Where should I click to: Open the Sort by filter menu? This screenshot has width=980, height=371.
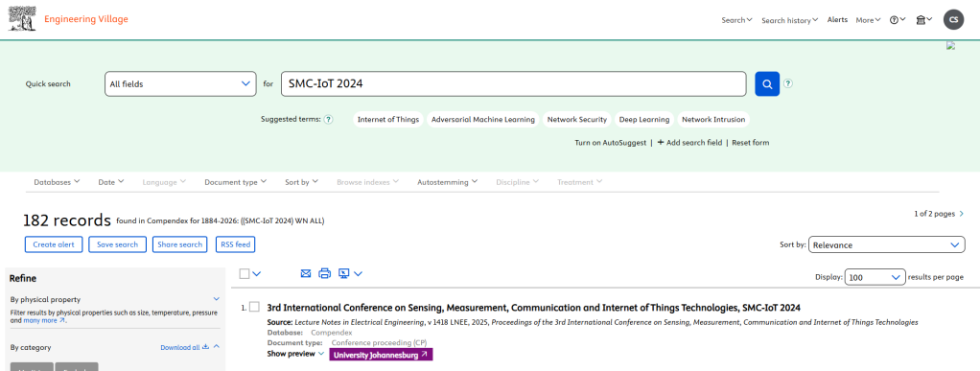(302, 182)
